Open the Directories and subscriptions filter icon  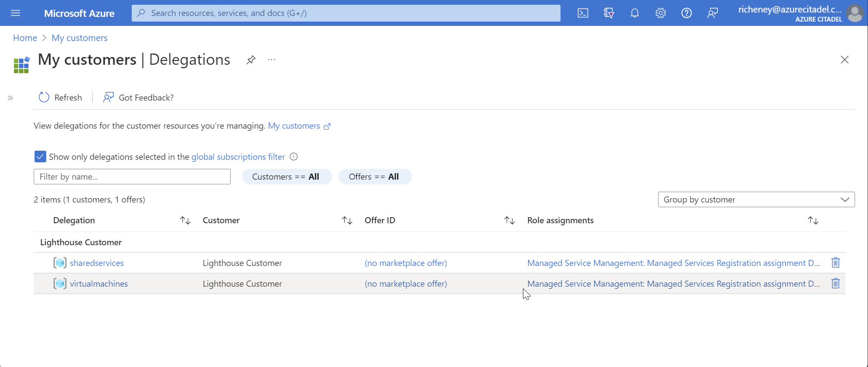(x=608, y=13)
